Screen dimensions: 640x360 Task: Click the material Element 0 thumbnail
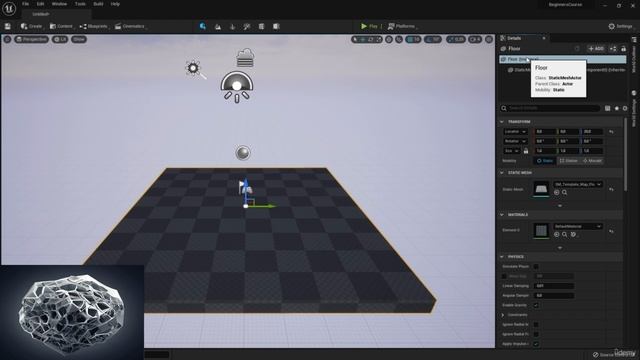pos(541,231)
